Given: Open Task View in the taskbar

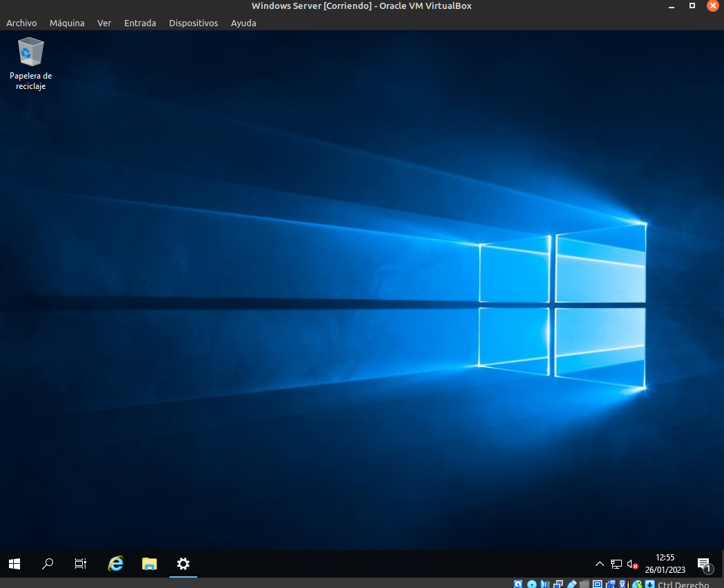Looking at the screenshot, I should click(x=81, y=564).
